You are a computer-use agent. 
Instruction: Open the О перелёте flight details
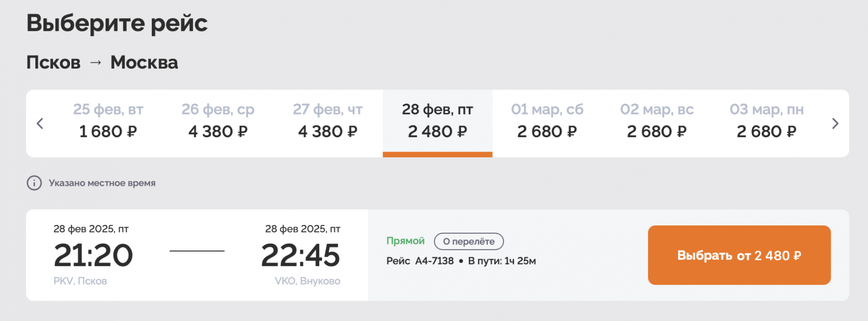point(469,241)
